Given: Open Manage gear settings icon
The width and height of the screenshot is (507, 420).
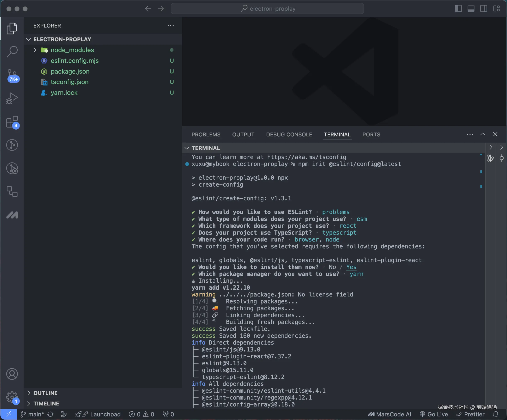Looking at the screenshot, I should [12, 397].
